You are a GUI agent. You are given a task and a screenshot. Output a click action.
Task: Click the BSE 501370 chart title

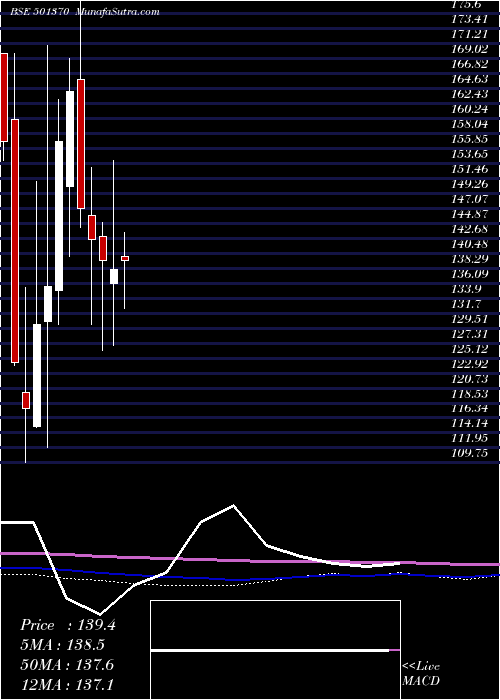click(x=84, y=12)
